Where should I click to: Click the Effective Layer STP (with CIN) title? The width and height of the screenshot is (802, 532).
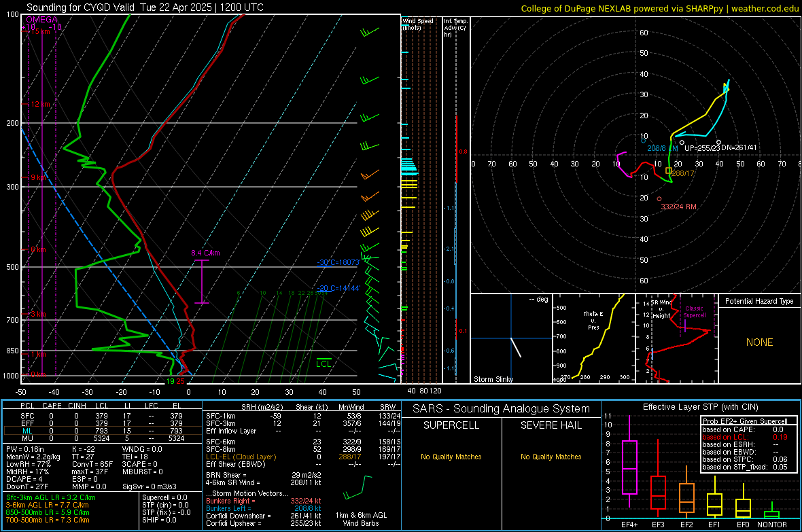700,407
